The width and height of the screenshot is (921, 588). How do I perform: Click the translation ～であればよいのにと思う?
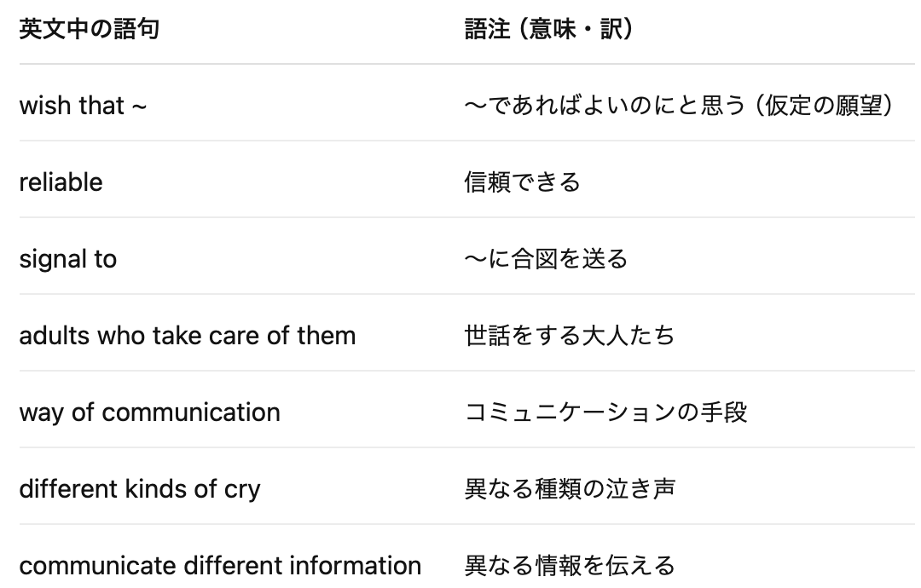[605, 106]
